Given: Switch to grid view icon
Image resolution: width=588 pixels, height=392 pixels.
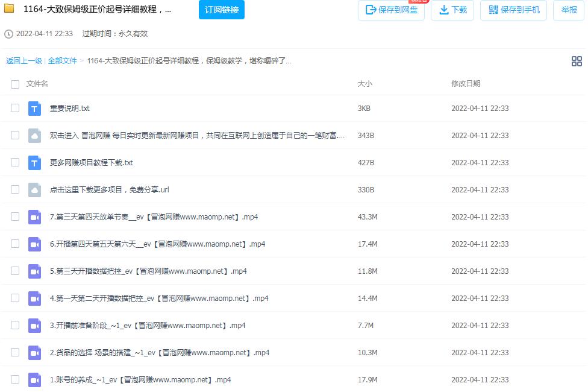Looking at the screenshot, I should coord(577,61).
